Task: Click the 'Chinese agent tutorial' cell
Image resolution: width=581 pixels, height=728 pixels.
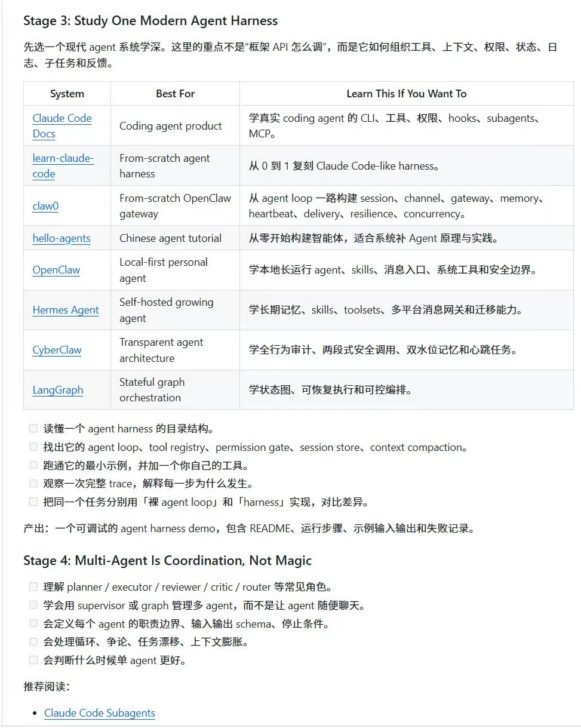Action: pyautogui.click(x=176, y=238)
